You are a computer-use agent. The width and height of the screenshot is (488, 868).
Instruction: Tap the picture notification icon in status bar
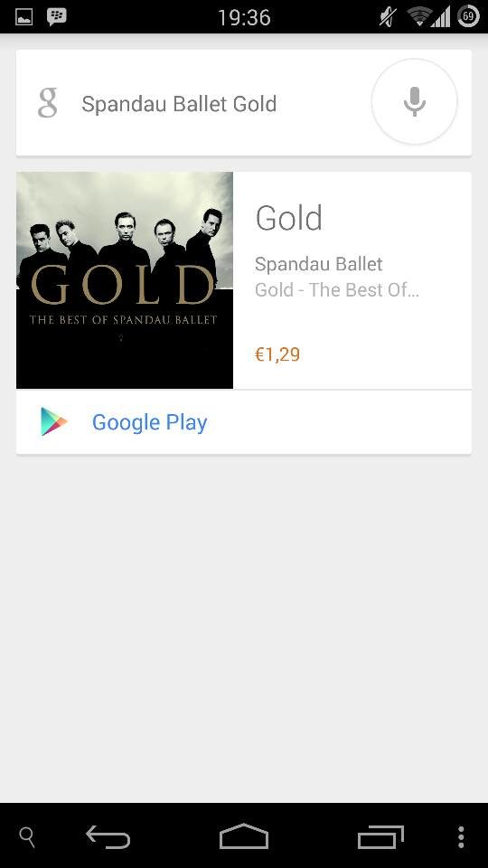23,17
